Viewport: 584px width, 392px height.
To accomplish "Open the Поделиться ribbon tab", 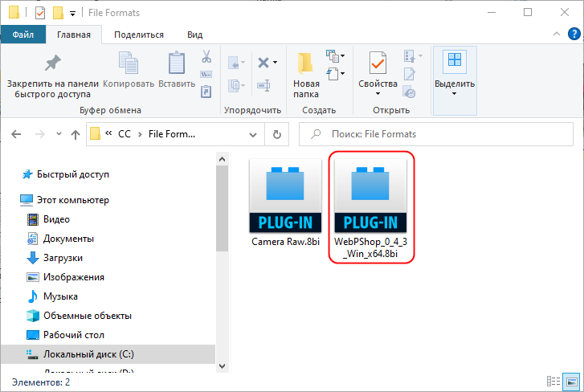I will [x=139, y=35].
